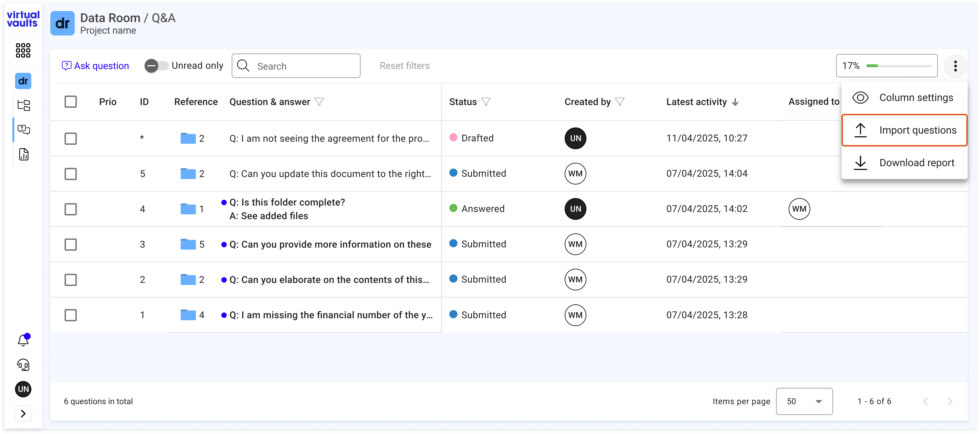Click the Virtual Vaults logo
This screenshot has height=434, width=980.
[x=23, y=19]
